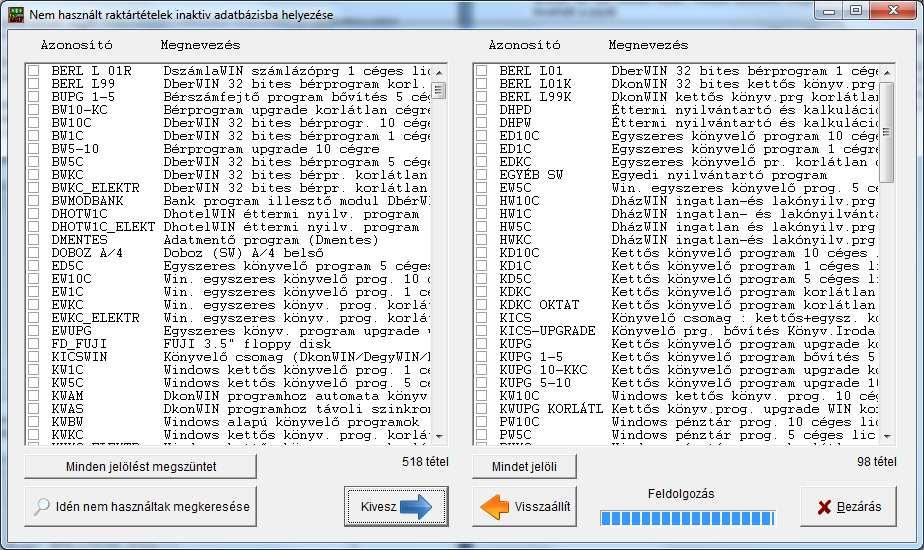Check the PW10C row checkbox
Viewport: 924px width, 550px height.
click(x=482, y=421)
